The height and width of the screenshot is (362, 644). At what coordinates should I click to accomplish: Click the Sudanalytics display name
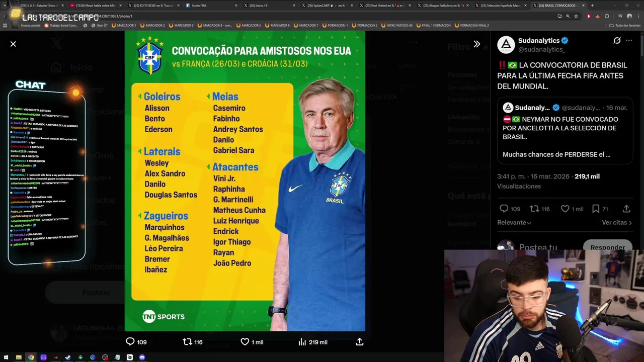(x=539, y=40)
